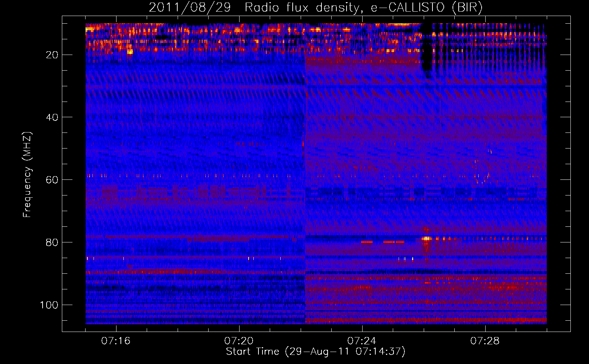Click the plot title 'Radio flux density, e-CALLISTO (BIR)'

(364, 8)
